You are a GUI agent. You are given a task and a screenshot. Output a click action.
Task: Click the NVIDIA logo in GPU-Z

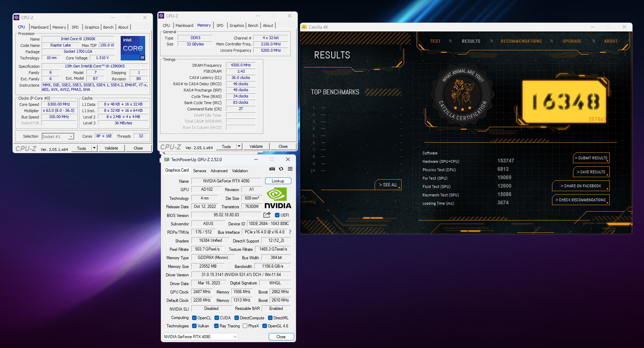[x=278, y=198]
